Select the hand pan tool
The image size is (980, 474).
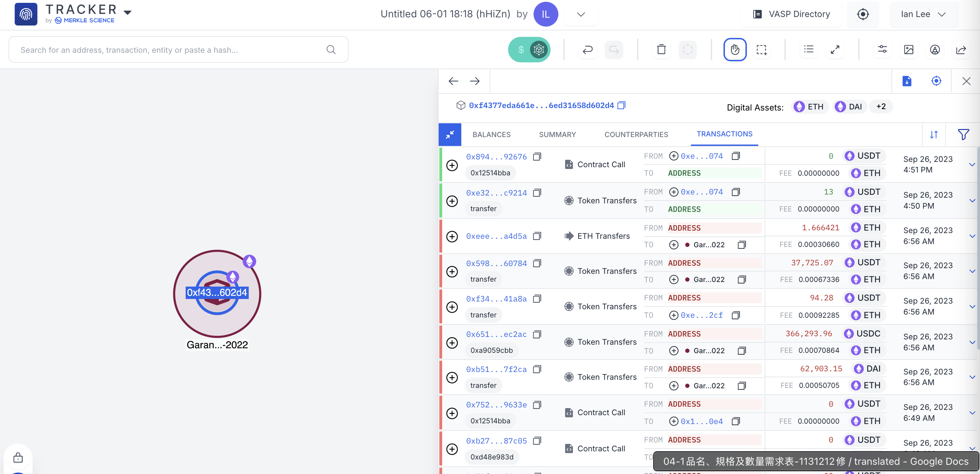(734, 50)
